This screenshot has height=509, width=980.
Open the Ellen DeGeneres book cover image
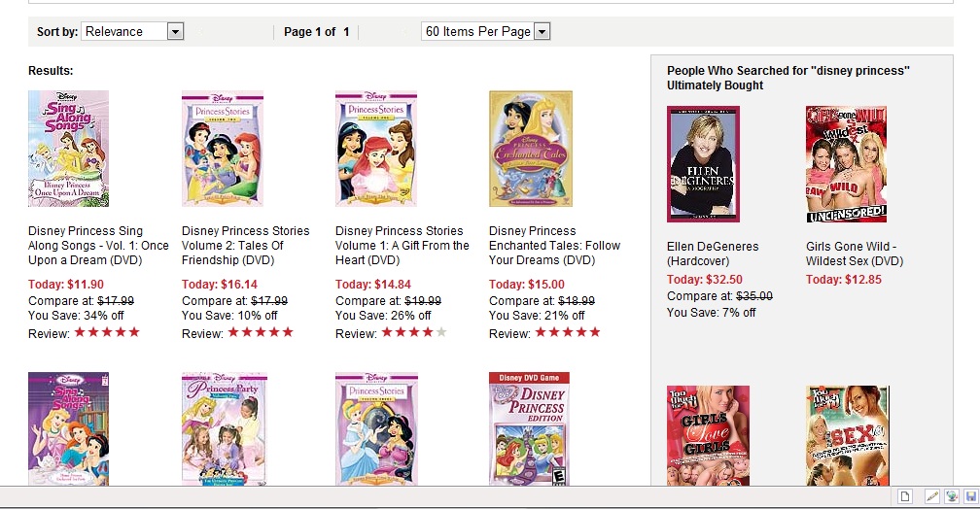703,163
